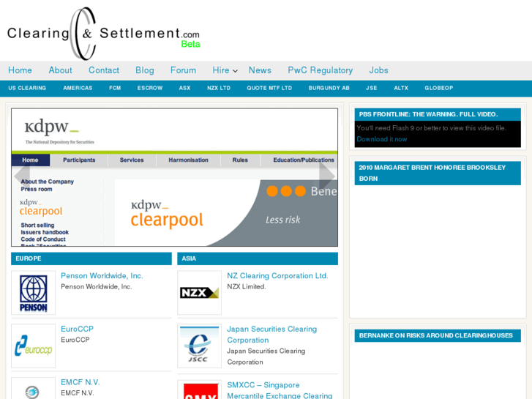The image size is (532, 399).
Task: Click NZX Limited. description text
Action: [247, 286]
